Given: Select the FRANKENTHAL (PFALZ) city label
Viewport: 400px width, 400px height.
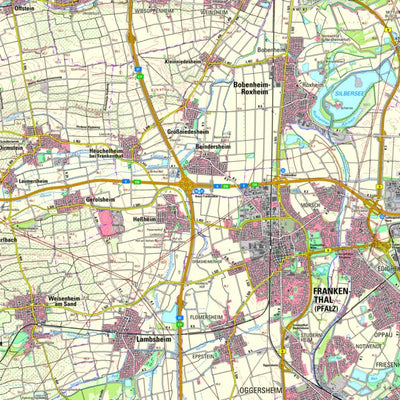Looking at the screenshot, I should pyautogui.click(x=331, y=300).
